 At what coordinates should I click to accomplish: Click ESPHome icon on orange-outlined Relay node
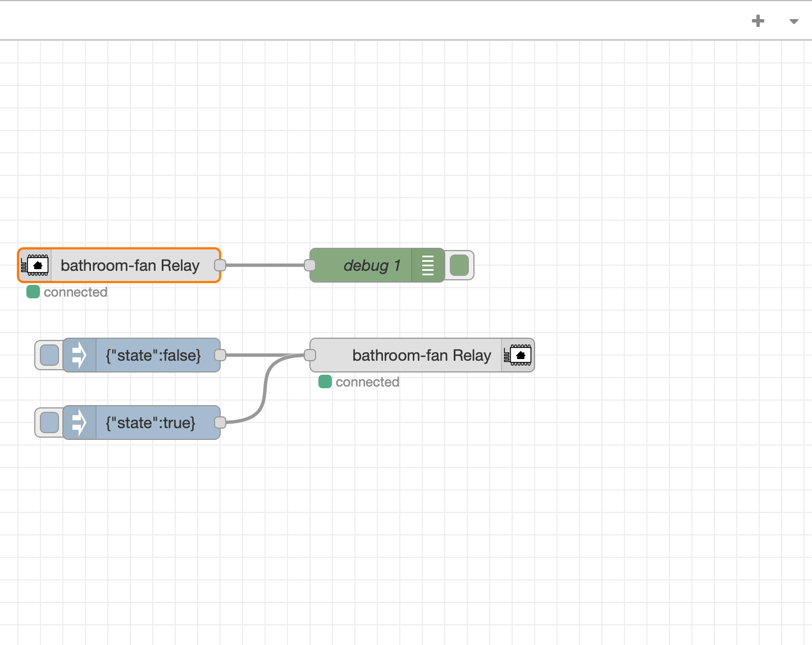click(x=35, y=265)
